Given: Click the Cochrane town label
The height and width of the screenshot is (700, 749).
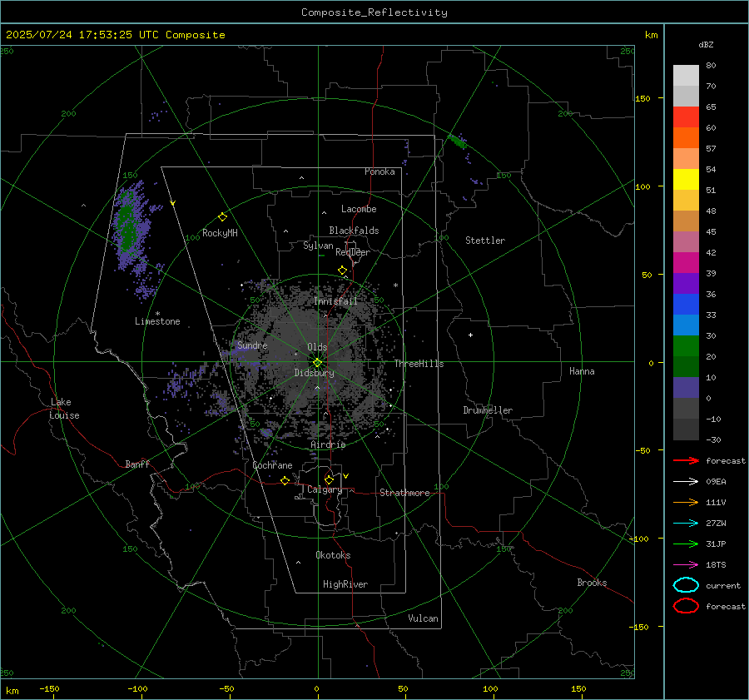Looking at the screenshot, I should [272, 465].
